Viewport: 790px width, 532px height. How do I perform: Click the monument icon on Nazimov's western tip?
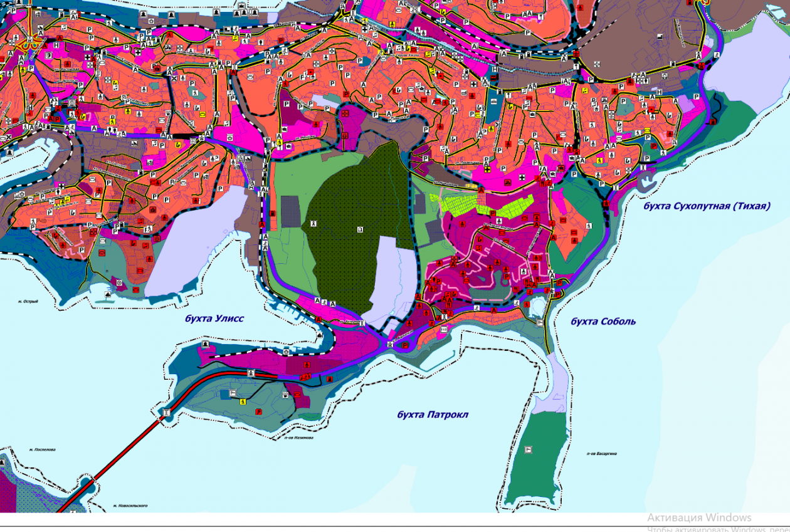coord(205,345)
